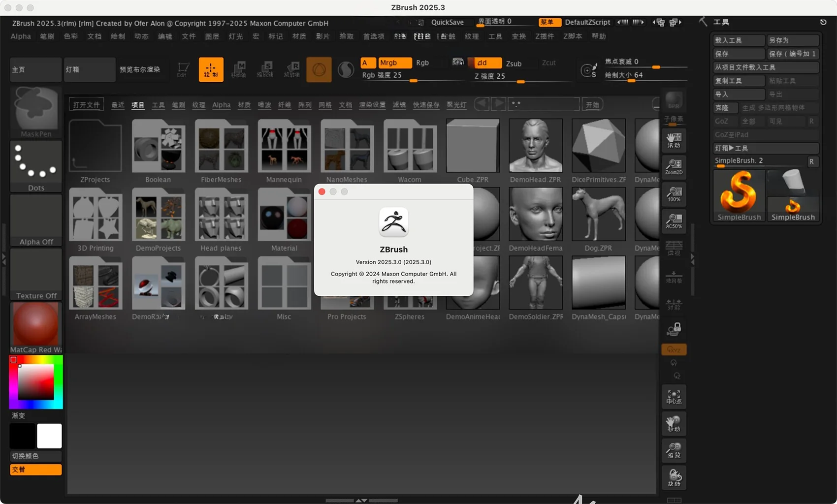Toggle the XYZ rotation button
837x504 pixels.
coord(674,349)
